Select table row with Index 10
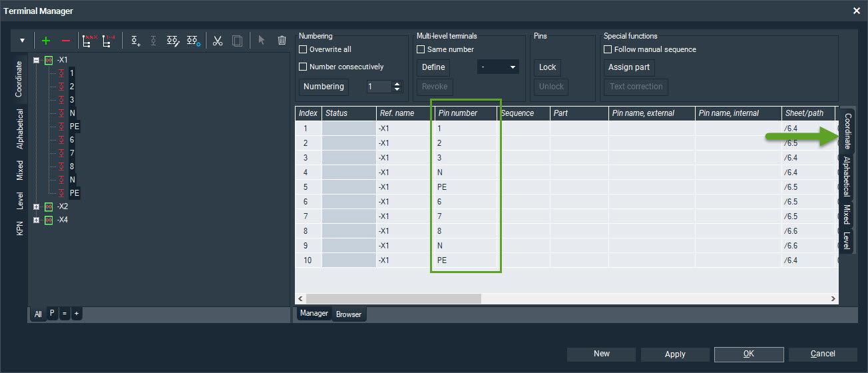 [566, 260]
